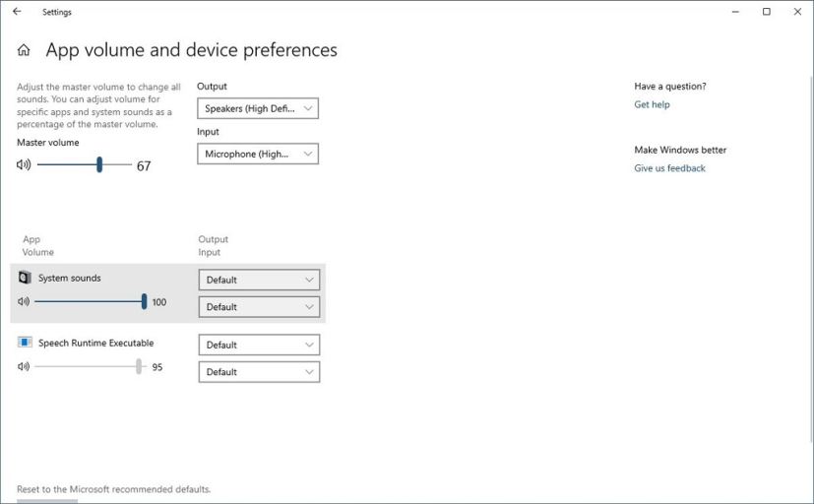This screenshot has width=814, height=504.
Task: Open System sounds input Default dropdown
Action: tap(259, 307)
